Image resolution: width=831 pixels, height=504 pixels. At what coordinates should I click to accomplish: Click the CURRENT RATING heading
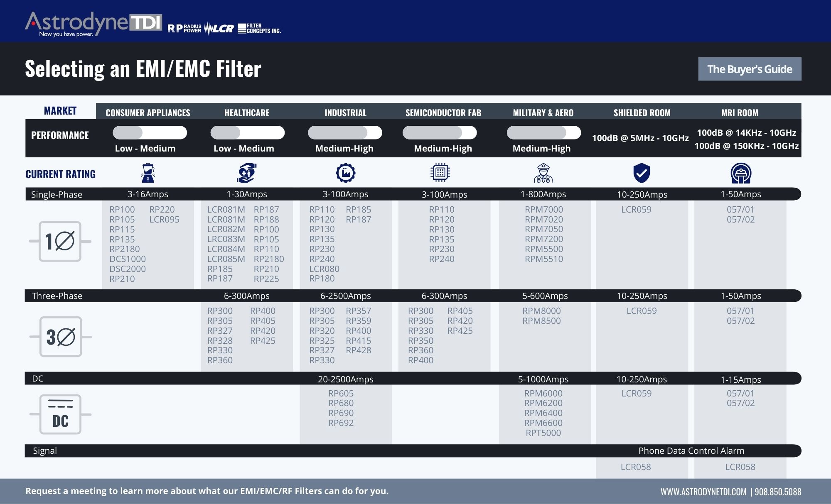60,174
